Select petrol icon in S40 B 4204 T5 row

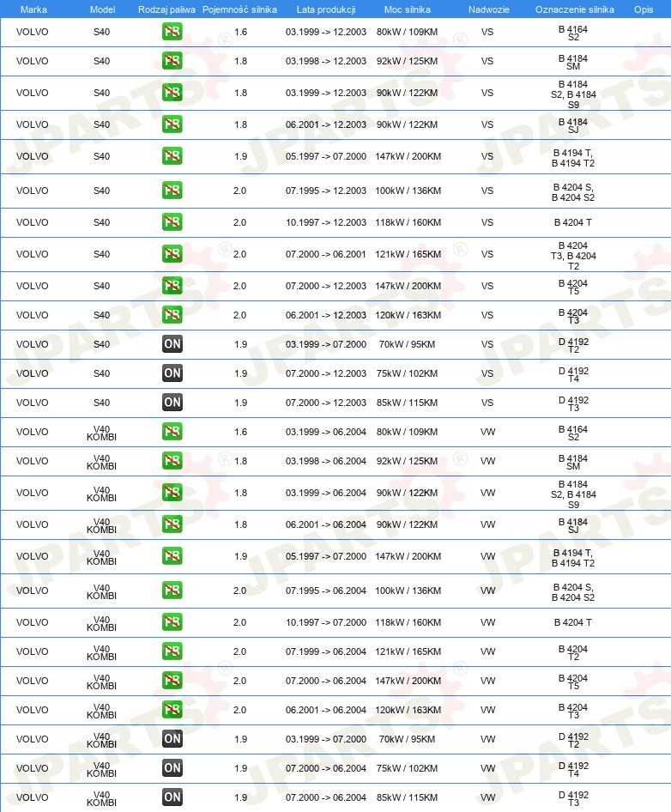[x=172, y=286]
